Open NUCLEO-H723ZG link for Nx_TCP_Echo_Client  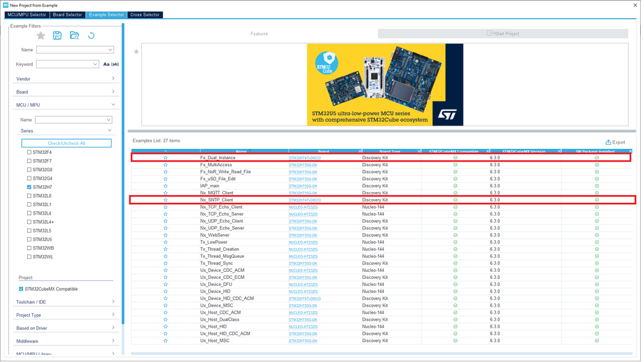[303, 207]
